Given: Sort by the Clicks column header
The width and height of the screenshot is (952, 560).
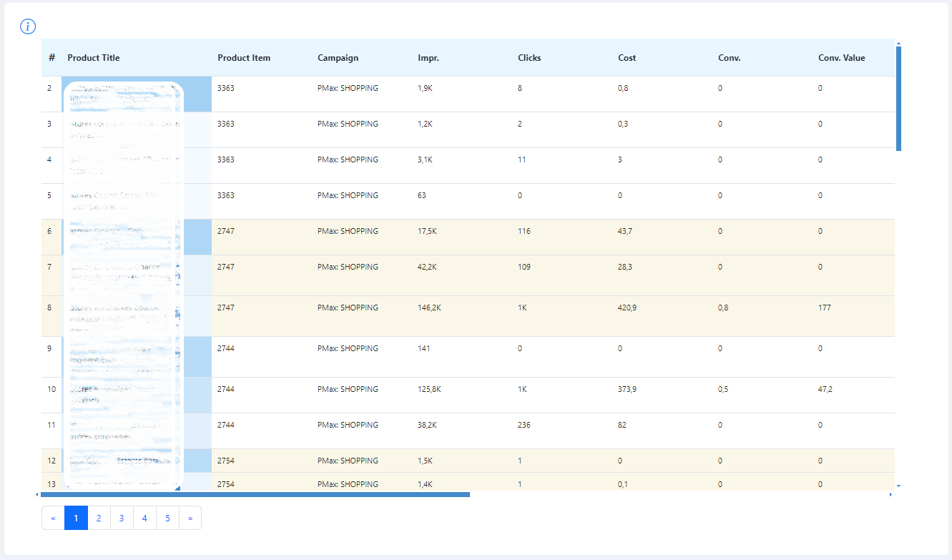Looking at the screenshot, I should coord(529,58).
